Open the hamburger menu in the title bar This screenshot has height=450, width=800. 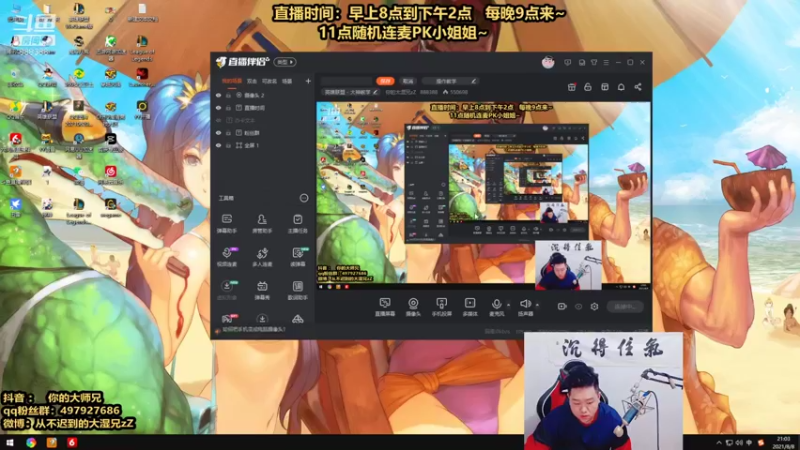(x=606, y=62)
